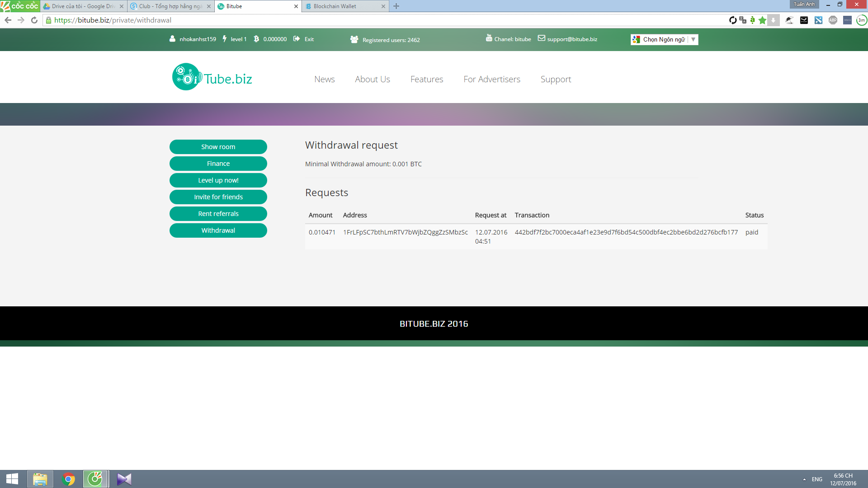Click the BiTube.biz logo
The image size is (868, 488).
212,77
